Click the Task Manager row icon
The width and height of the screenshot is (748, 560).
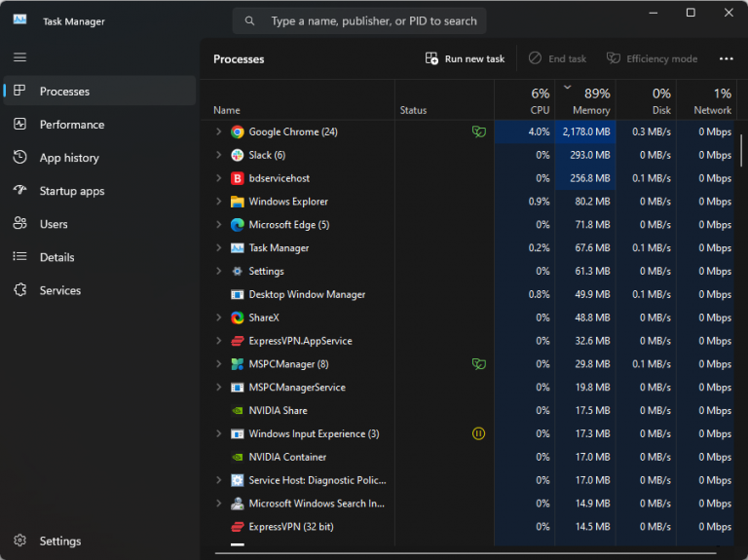coord(237,248)
